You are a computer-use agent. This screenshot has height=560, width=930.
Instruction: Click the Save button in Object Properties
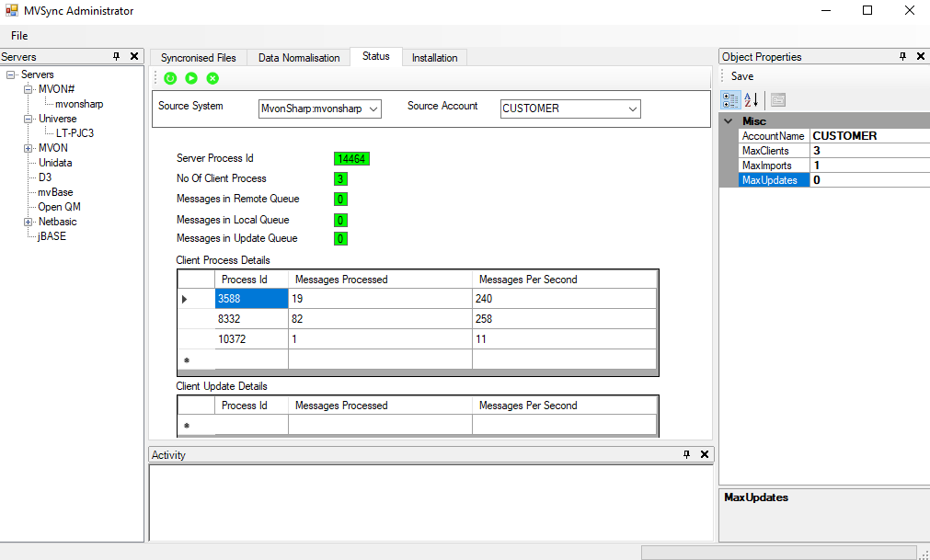click(742, 76)
